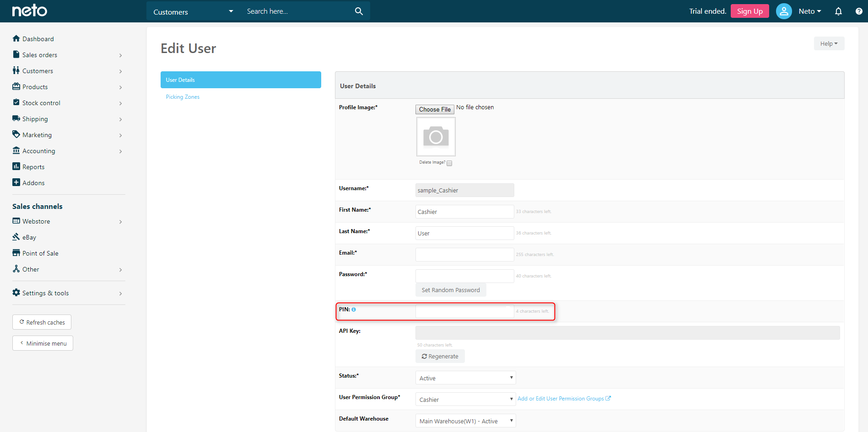Click the Accounting bank icon
Viewport: 868px width, 432px height.
(x=16, y=150)
